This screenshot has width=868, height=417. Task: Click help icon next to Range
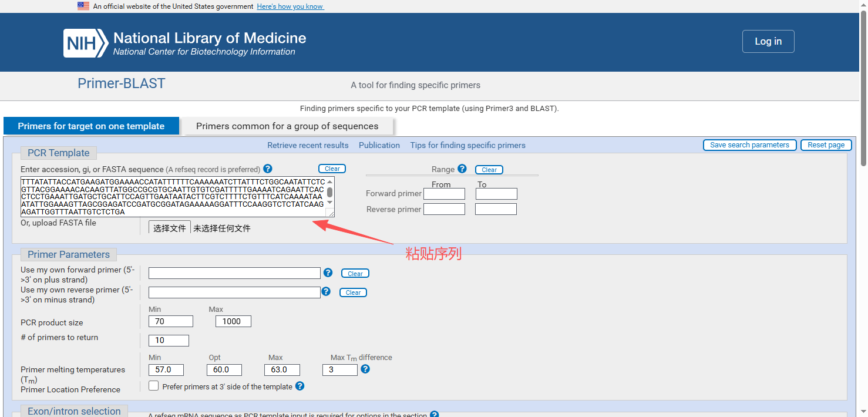pyautogui.click(x=462, y=169)
